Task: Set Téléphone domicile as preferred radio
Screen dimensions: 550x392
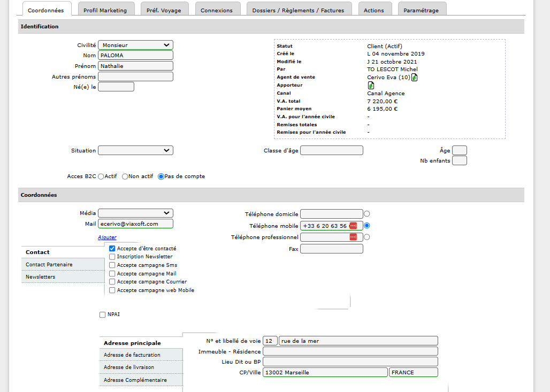Action: [x=367, y=214]
